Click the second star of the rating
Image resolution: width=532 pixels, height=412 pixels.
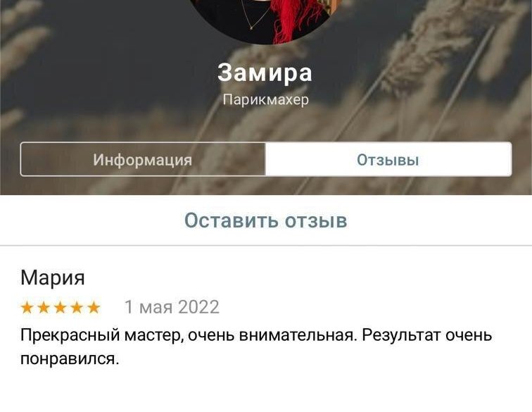tap(44, 307)
